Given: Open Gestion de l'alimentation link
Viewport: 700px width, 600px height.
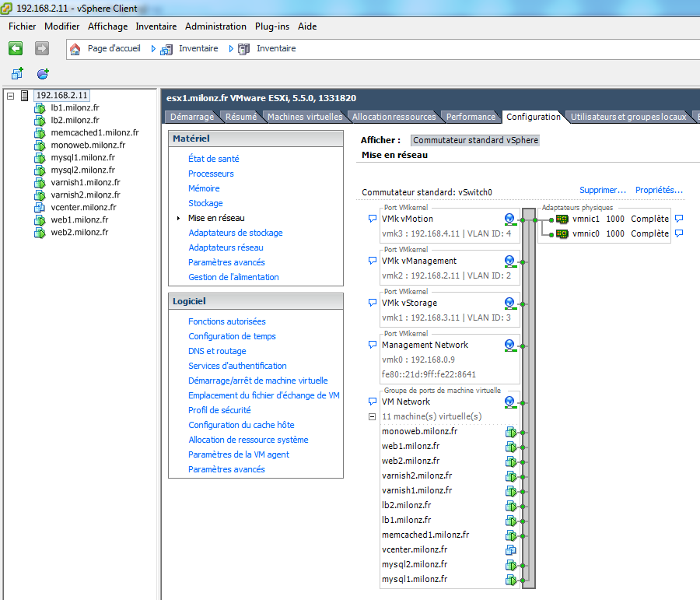Looking at the screenshot, I should pos(233,277).
